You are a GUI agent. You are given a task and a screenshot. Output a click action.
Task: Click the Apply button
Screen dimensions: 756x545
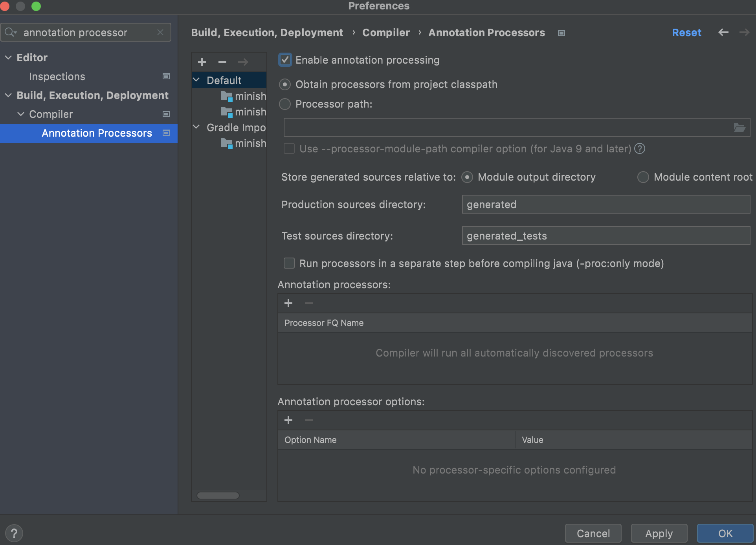659,533
